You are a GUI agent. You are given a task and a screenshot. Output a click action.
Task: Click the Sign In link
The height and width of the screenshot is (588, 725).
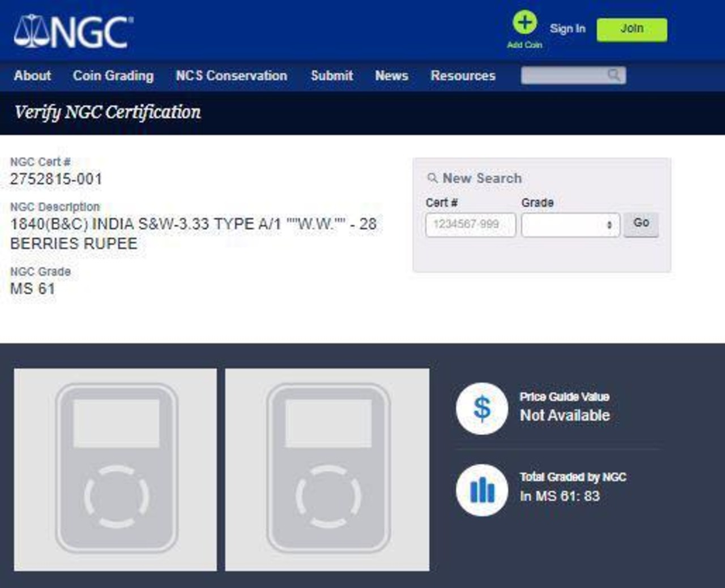click(x=568, y=29)
